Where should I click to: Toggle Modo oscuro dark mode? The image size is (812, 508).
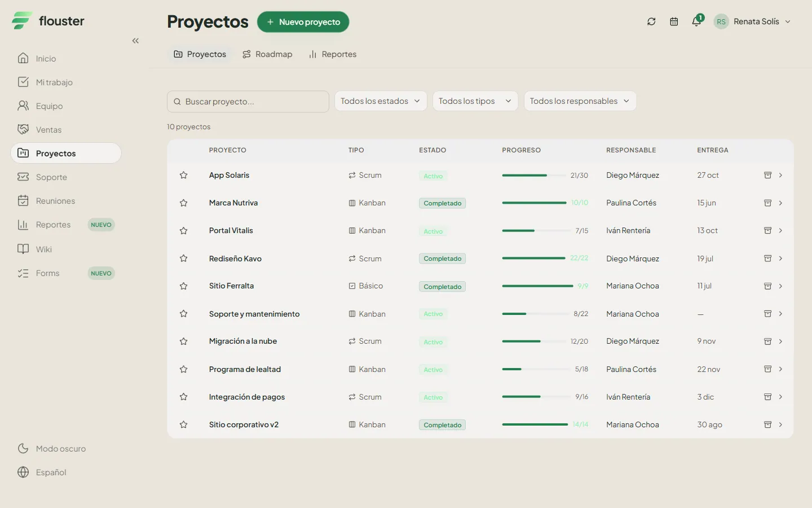(x=52, y=448)
